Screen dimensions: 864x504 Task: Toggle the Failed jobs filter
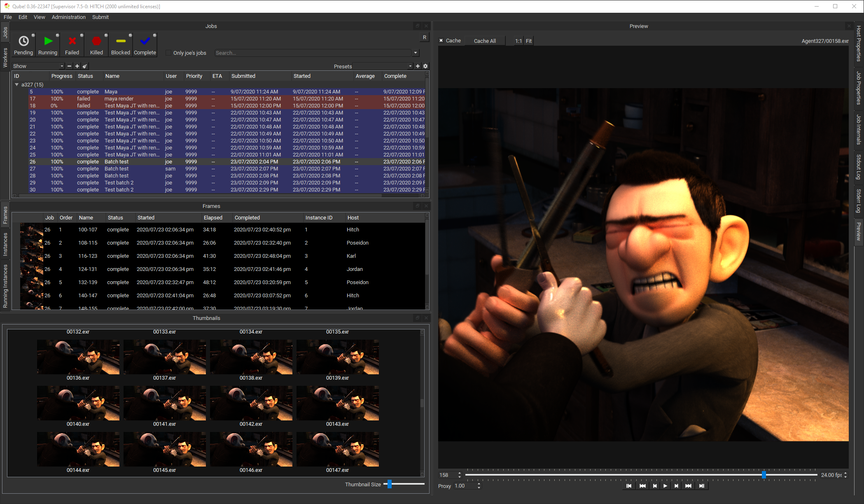point(72,45)
